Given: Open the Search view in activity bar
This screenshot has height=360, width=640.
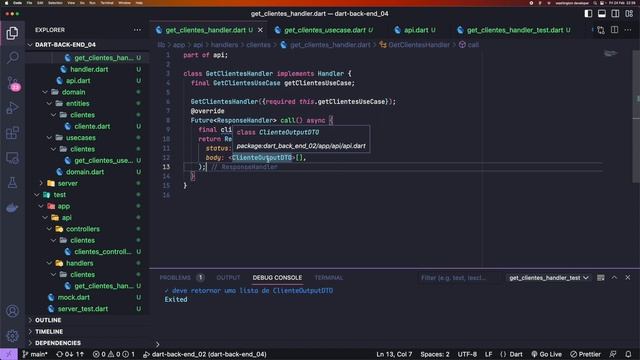Looking at the screenshot, I should tap(12, 58).
